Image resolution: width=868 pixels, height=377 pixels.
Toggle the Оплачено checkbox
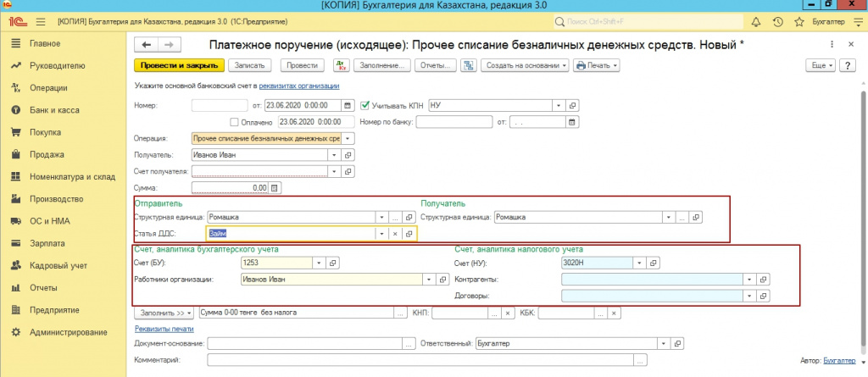tap(234, 122)
